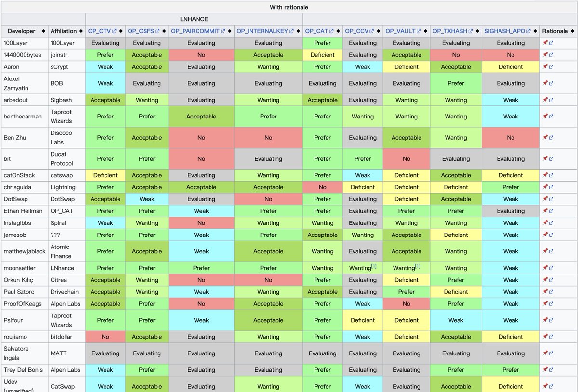Viewport: 578px width, 392px height.
Task: Open rationale external link for chrisguida row
Action: coord(551,187)
